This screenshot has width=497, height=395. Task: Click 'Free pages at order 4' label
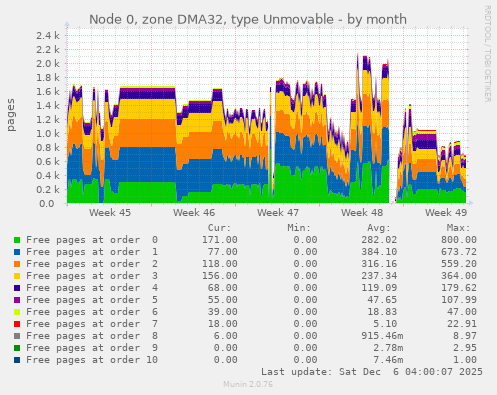click(92, 288)
